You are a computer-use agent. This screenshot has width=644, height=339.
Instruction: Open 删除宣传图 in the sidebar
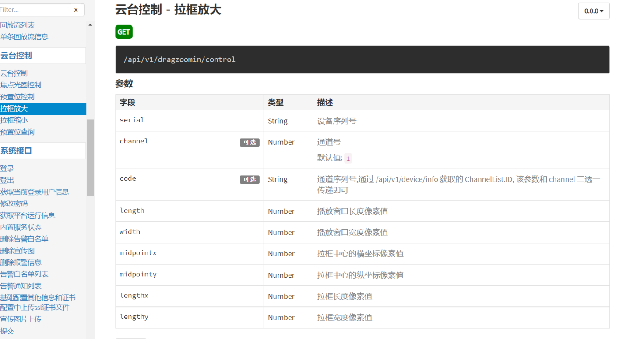(18, 251)
